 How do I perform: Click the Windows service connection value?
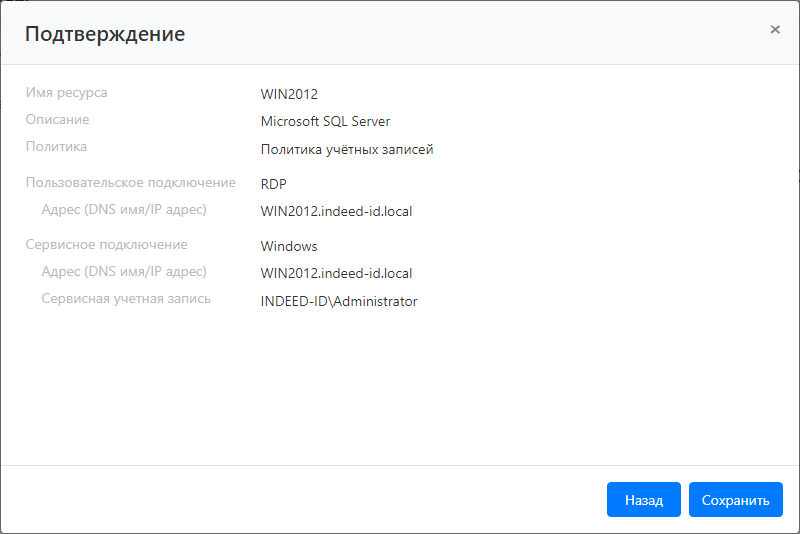click(x=289, y=246)
